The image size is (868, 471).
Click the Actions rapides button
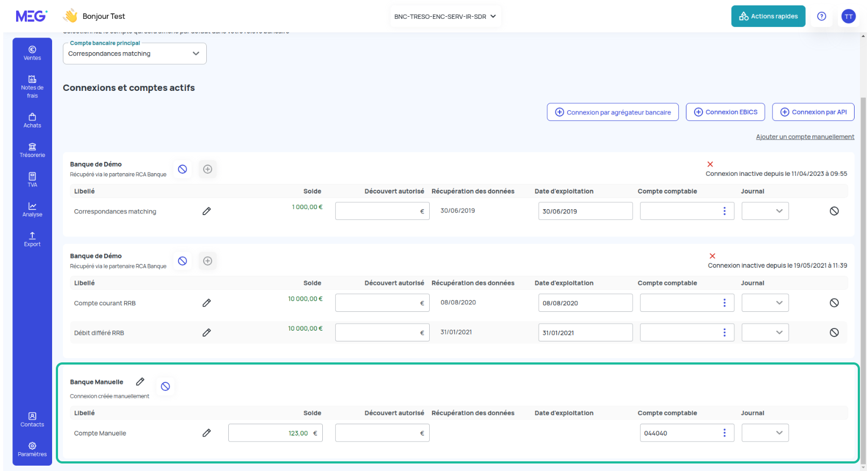click(768, 16)
